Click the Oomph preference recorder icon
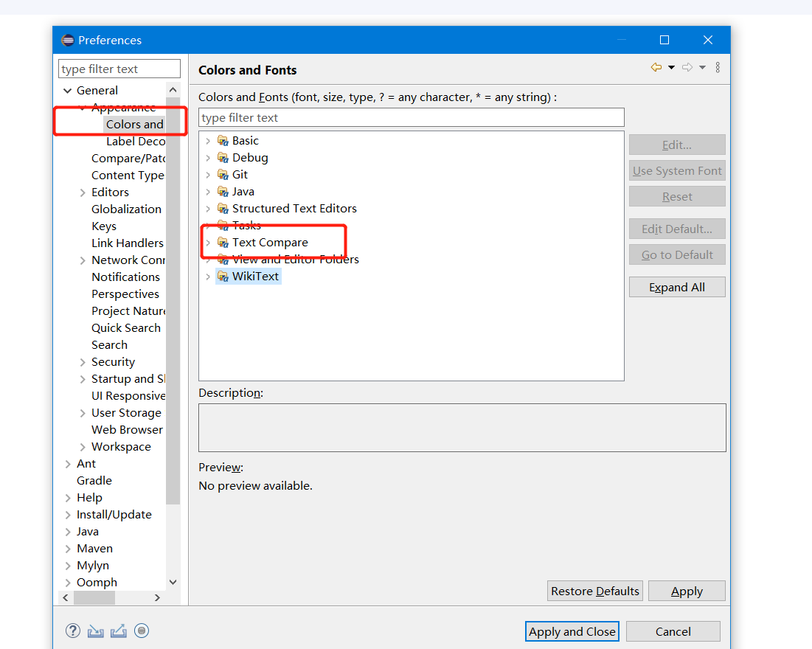Viewport: 812px width, 649px height. 142,631
